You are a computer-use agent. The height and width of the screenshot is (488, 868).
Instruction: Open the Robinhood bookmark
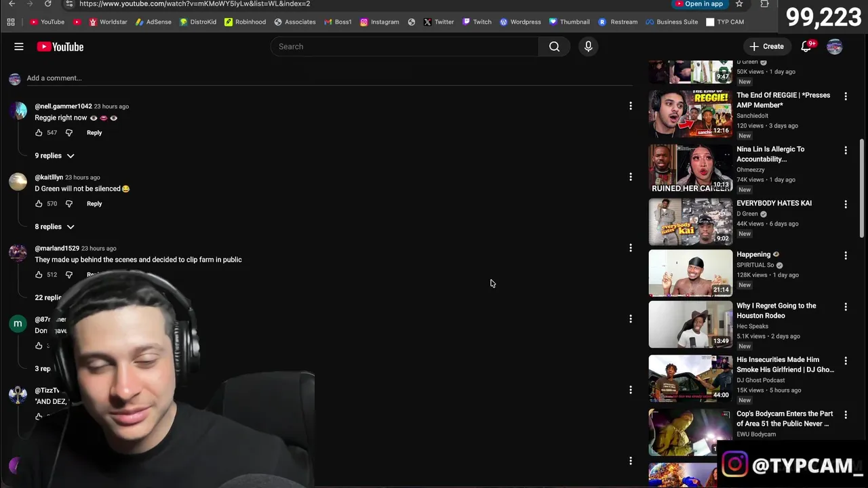coord(245,22)
